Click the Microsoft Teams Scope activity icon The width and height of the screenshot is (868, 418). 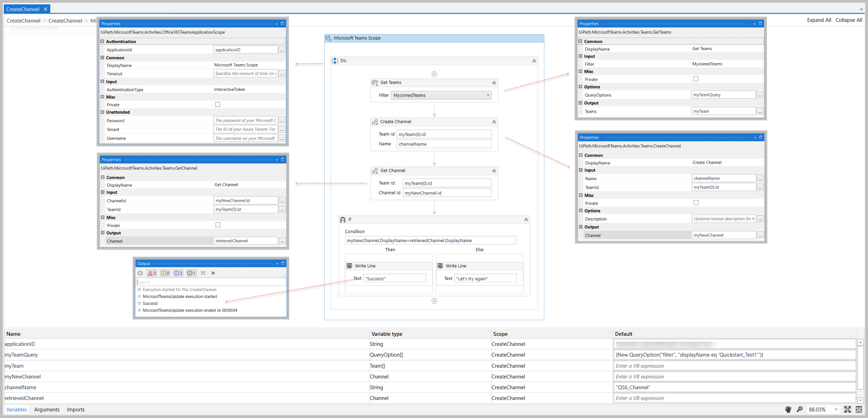pyautogui.click(x=328, y=38)
